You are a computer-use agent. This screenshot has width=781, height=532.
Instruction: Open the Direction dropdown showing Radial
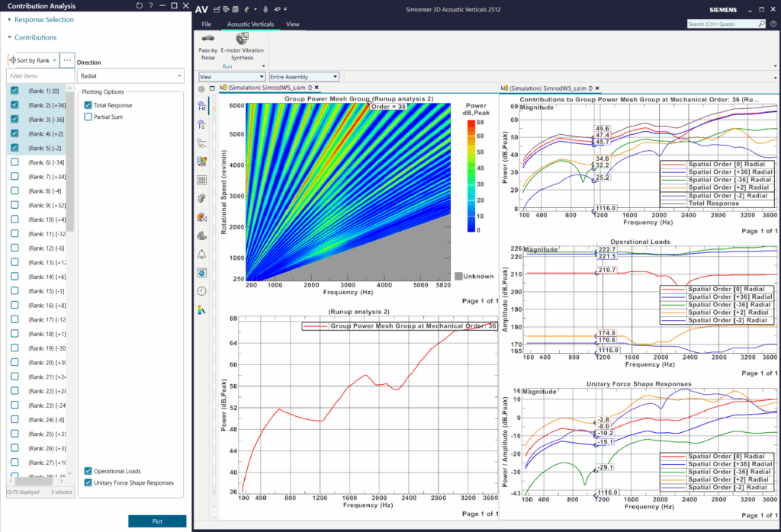130,76
